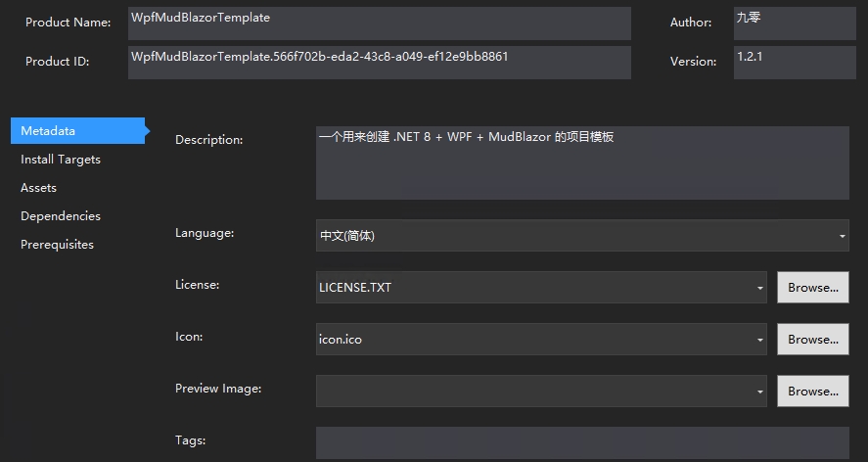This screenshot has width=868, height=462.
Task: Expand the Language dropdown arrow
Action: point(842,236)
